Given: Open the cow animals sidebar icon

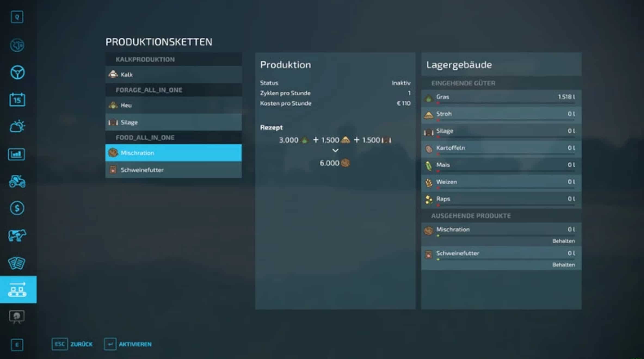Looking at the screenshot, I should coord(17,235).
